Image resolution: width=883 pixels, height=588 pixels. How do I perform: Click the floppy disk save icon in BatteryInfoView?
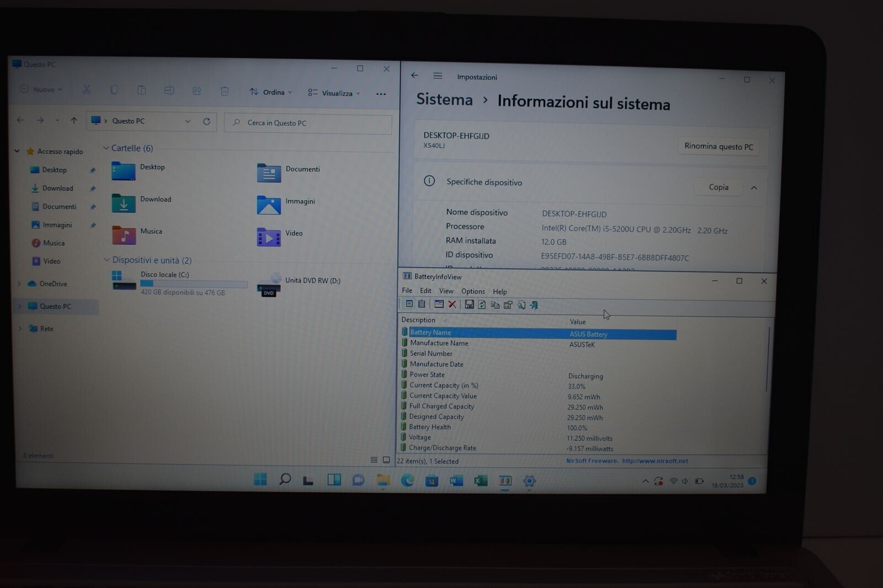(x=469, y=304)
